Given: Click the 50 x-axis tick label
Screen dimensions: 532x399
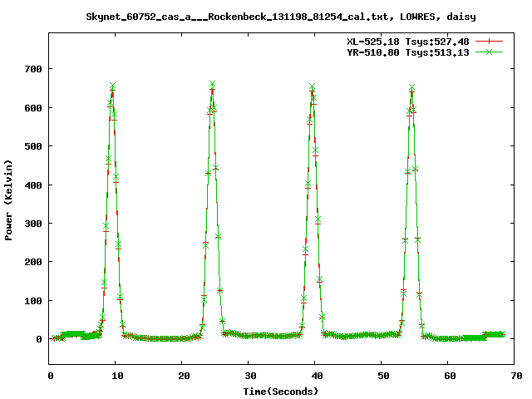Looking at the screenshot, I should [383, 376].
